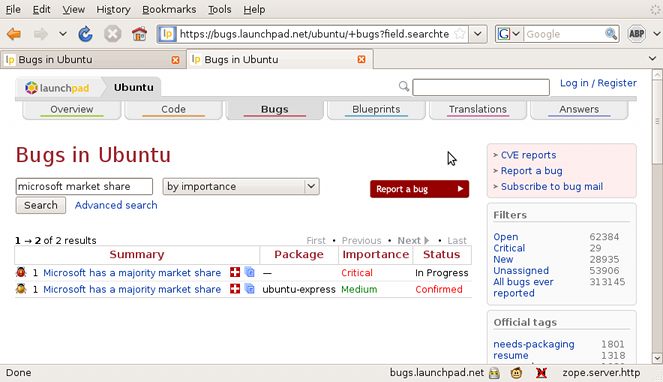Open the History menu
Viewport: 663px width, 382px height.
click(x=113, y=9)
